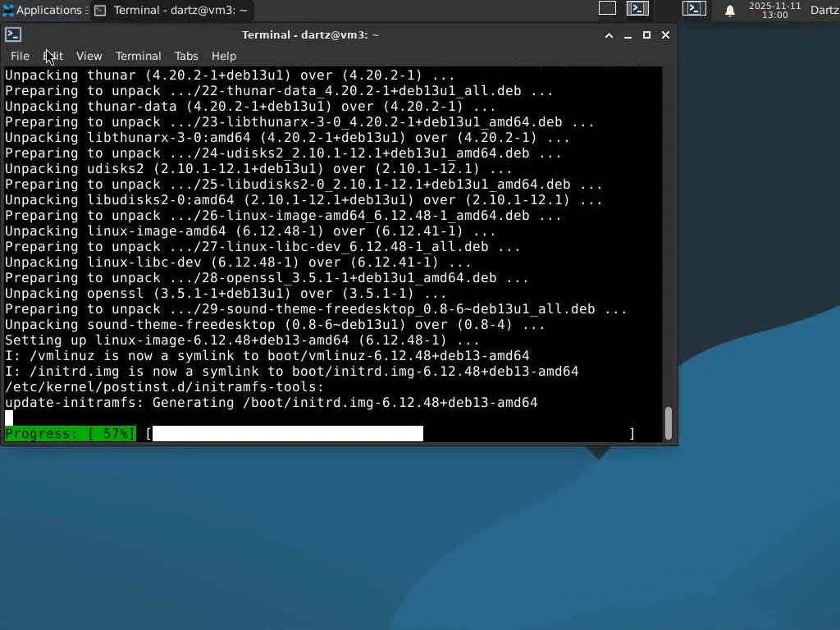Open the Terminal menu in the menu bar

[x=138, y=56]
